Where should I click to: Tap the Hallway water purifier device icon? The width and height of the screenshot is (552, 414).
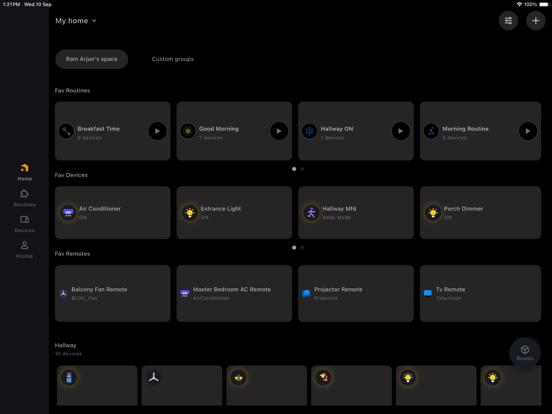point(69,378)
